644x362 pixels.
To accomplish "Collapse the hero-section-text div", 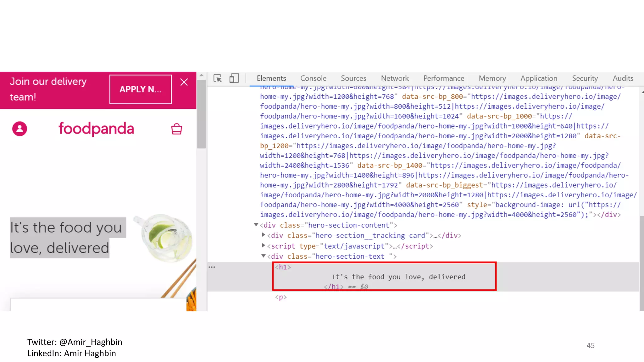I will (x=264, y=256).
